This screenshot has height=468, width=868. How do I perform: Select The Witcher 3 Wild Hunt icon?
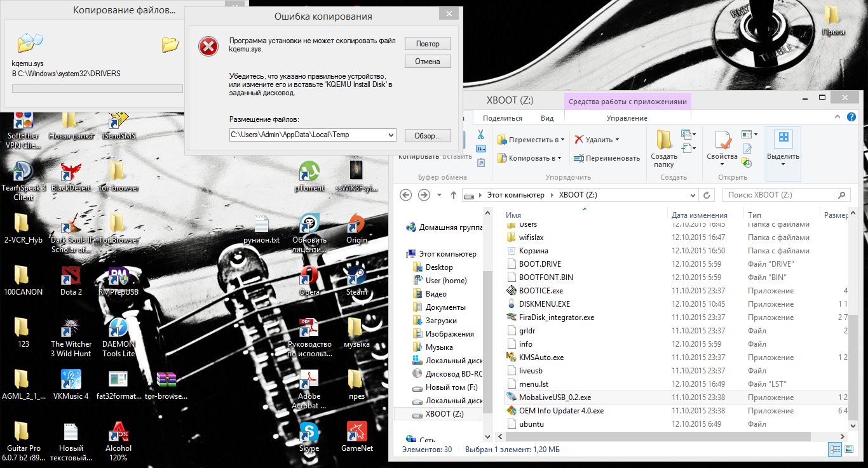pyautogui.click(x=71, y=337)
